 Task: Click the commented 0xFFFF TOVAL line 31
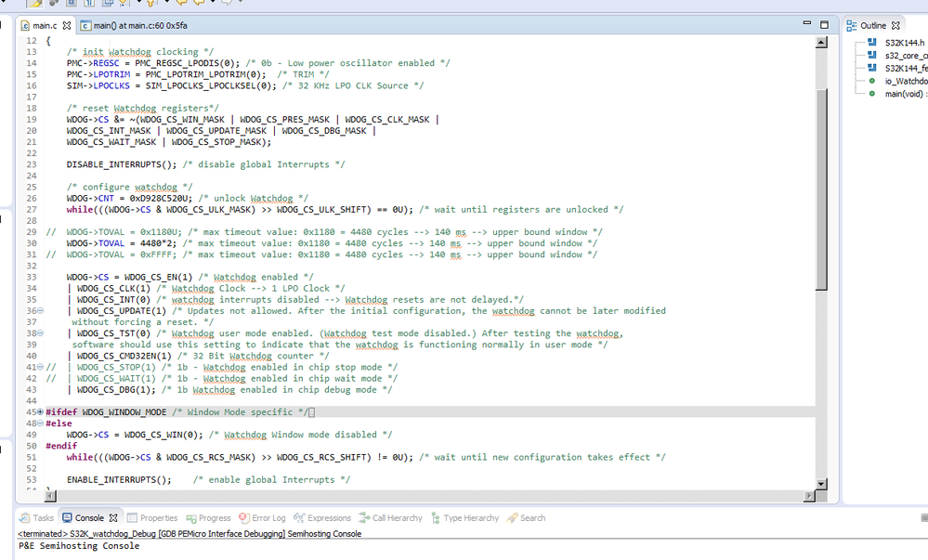(x=322, y=254)
